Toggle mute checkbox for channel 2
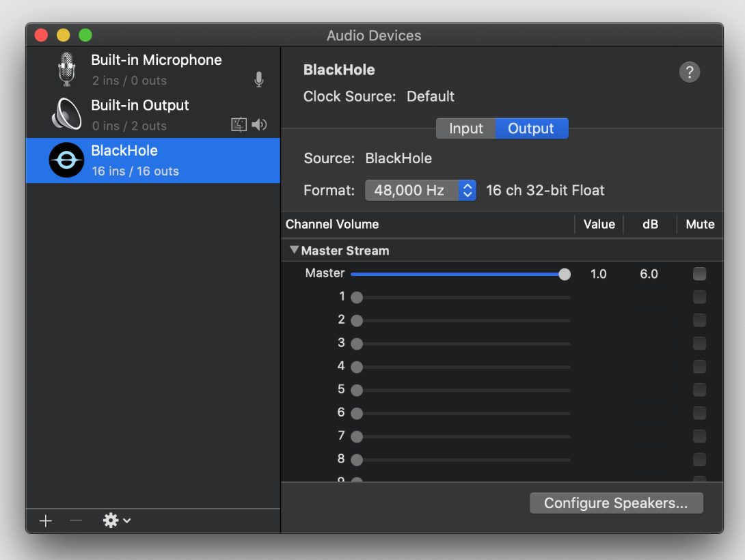This screenshot has width=745, height=560. [699, 320]
